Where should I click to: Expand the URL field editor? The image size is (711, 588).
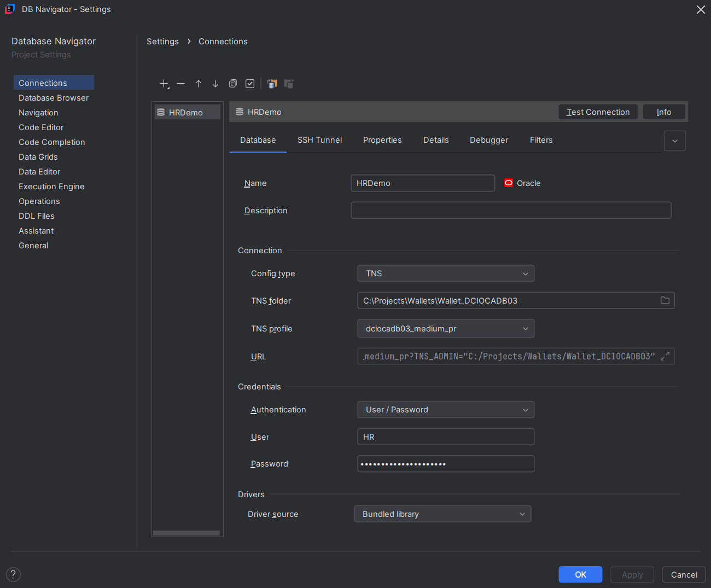click(x=665, y=356)
